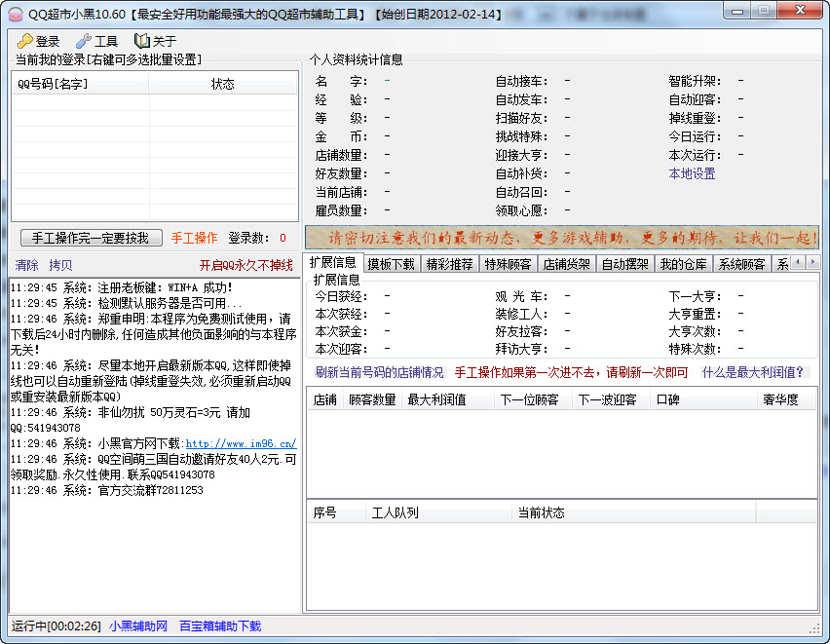Switch to the 摸板下载 tab
This screenshot has width=830, height=644.
tap(391, 264)
